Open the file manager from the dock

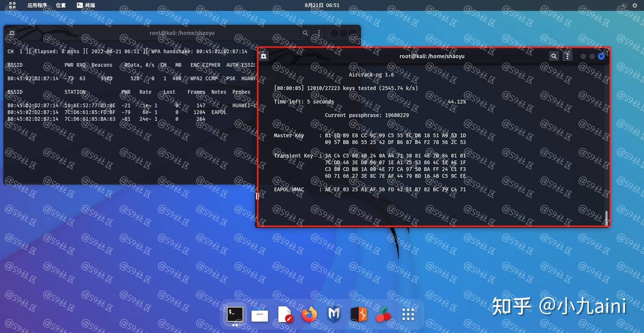click(x=260, y=315)
